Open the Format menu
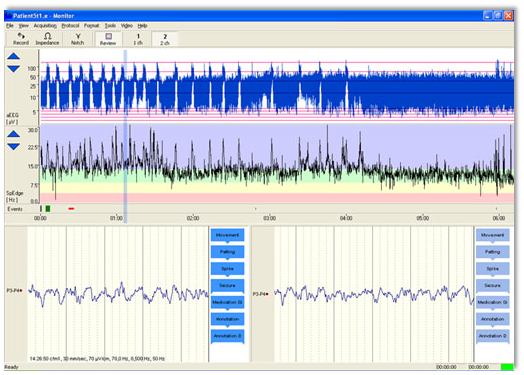The height and width of the screenshot is (375, 524). pos(92,25)
